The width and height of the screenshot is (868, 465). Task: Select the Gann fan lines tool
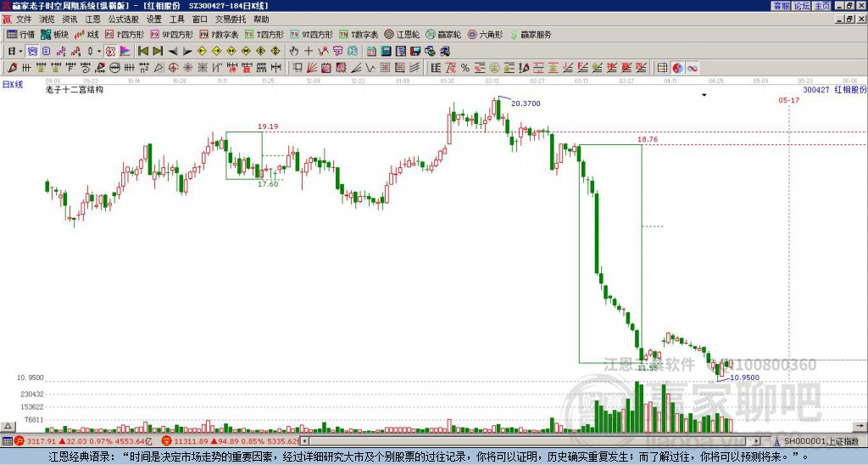click(x=312, y=68)
